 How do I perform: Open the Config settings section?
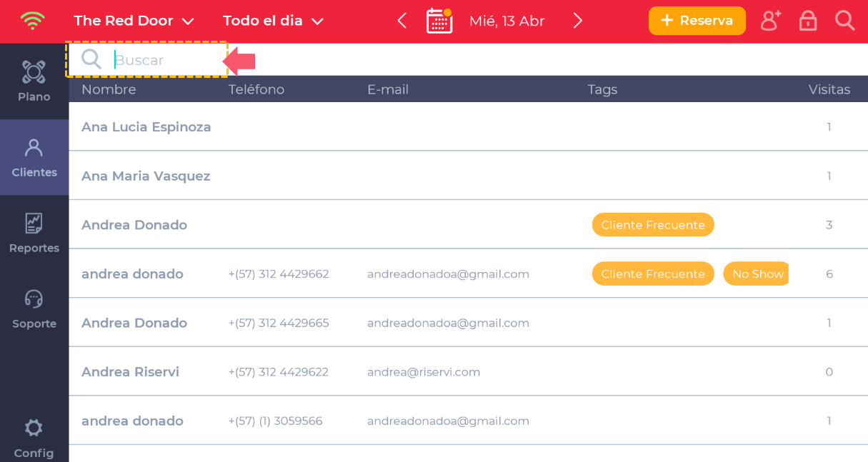[x=34, y=438]
